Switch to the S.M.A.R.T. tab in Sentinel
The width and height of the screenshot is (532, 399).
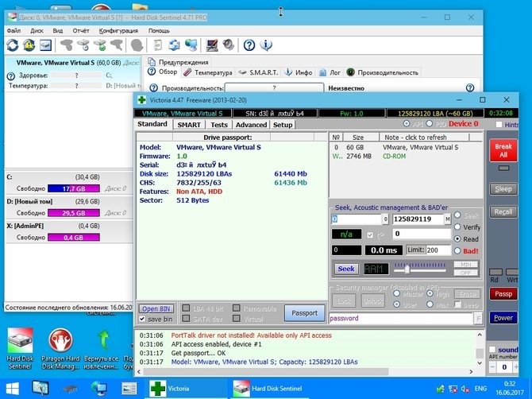click(x=258, y=72)
